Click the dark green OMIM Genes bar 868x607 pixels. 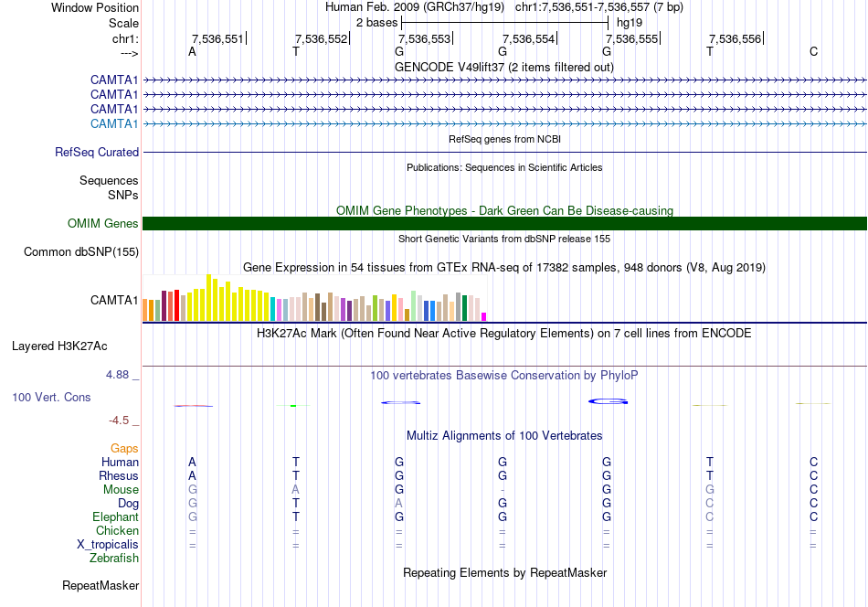[504, 223]
